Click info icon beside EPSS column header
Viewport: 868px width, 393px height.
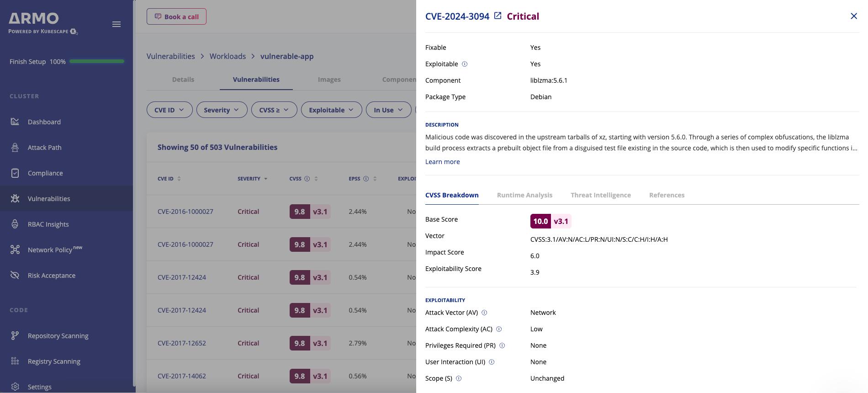click(x=366, y=179)
